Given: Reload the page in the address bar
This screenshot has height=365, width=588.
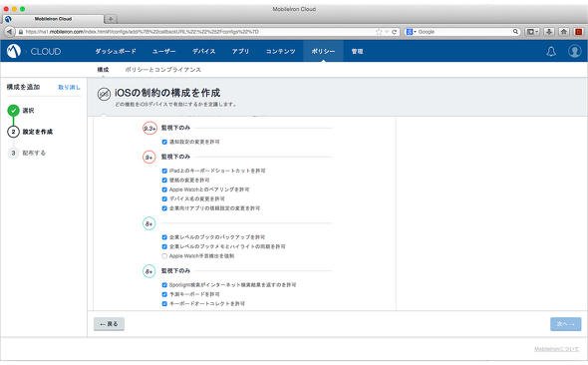Looking at the screenshot, I should pos(394,32).
